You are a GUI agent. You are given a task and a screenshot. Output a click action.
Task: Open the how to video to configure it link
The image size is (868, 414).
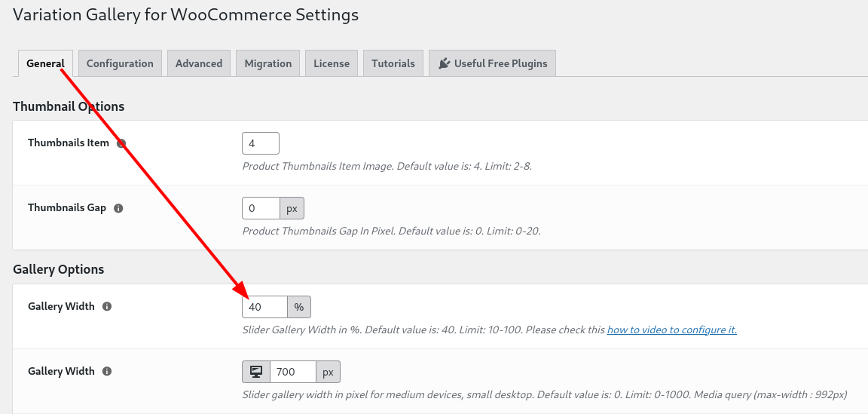(x=672, y=330)
